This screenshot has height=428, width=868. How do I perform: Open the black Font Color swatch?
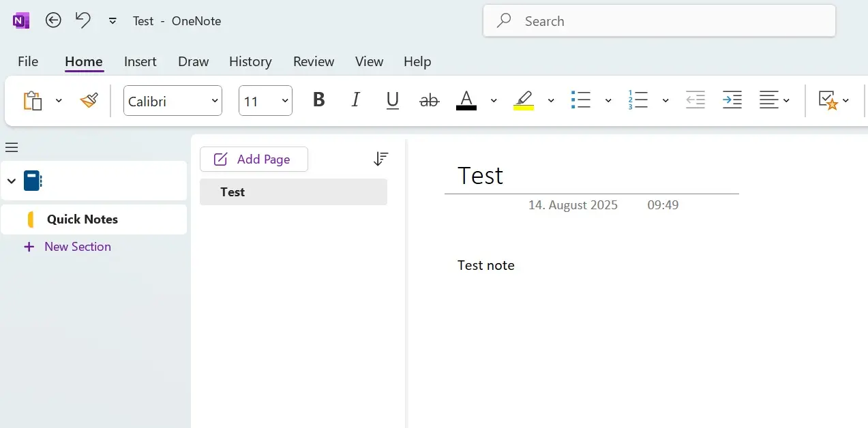[466, 100]
